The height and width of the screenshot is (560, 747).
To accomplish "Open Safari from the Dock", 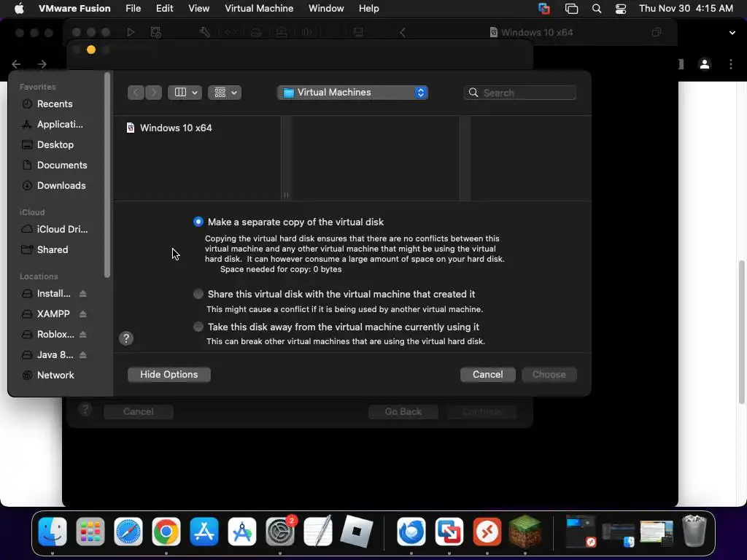I will pos(128,532).
